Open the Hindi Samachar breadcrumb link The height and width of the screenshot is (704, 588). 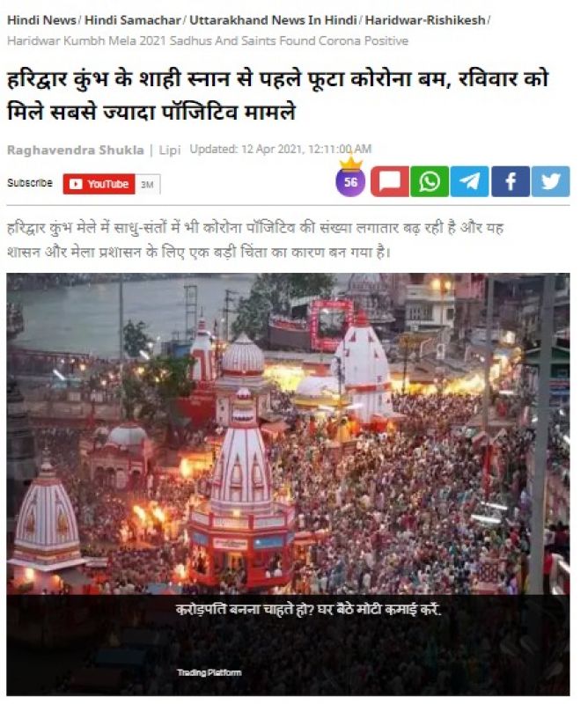click(x=133, y=20)
